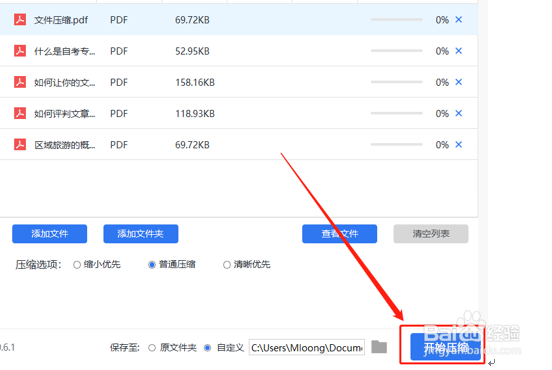Image resolution: width=552 pixels, height=370 pixels.
Task: Click the size value 118.93KB
Action: (195, 114)
